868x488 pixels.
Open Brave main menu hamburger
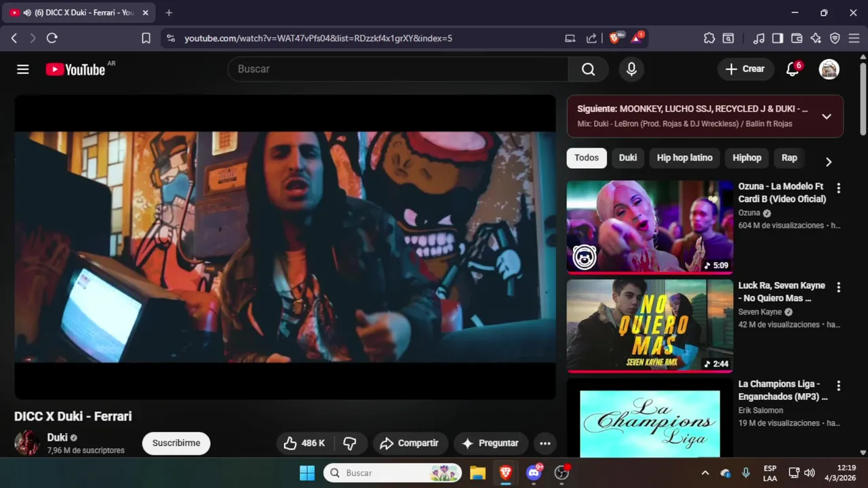(854, 39)
